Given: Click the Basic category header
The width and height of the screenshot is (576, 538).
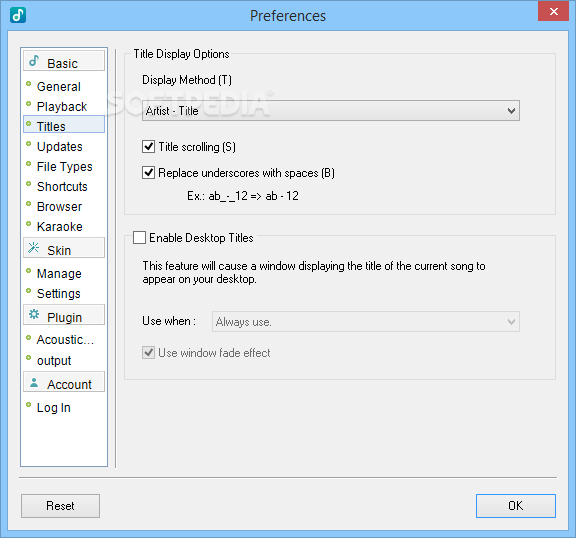Looking at the screenshot, I should click(64, 61).
